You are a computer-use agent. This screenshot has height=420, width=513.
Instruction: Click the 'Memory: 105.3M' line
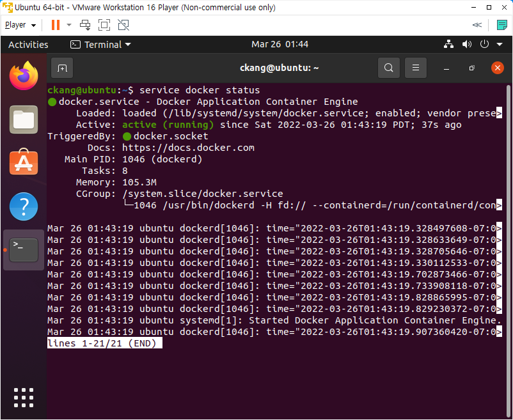tap(116, 182)
